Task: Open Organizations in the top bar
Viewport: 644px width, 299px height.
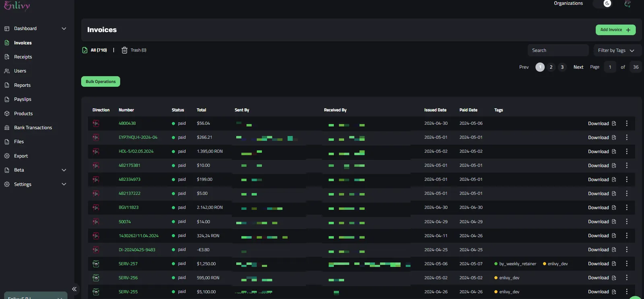Action: tap(568, 3)
